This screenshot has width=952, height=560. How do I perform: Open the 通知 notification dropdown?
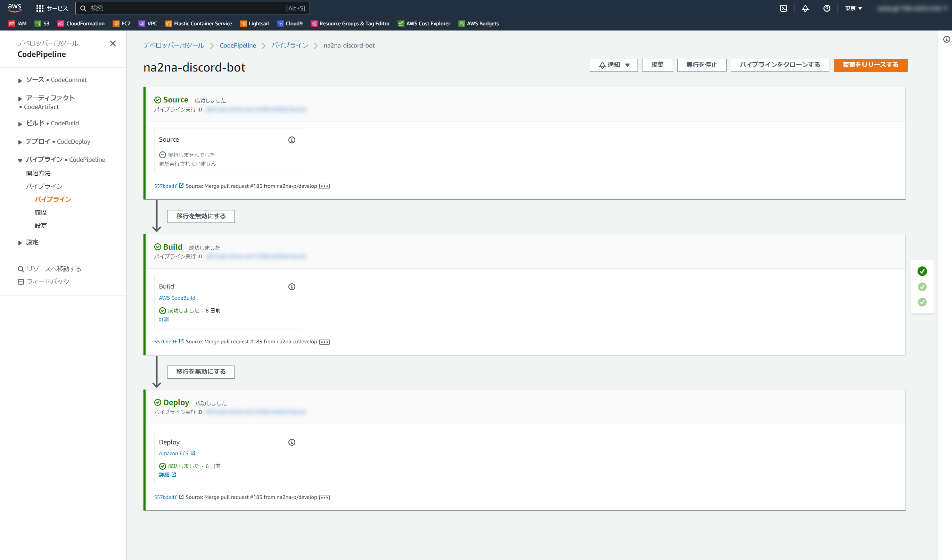[x=614, y=65]
